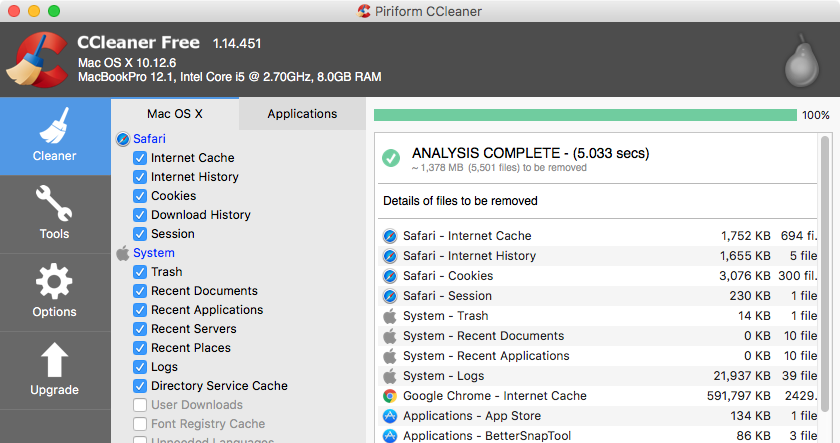
Task: Enable Font Registry Cache checkbox
Action: point(140,424)
